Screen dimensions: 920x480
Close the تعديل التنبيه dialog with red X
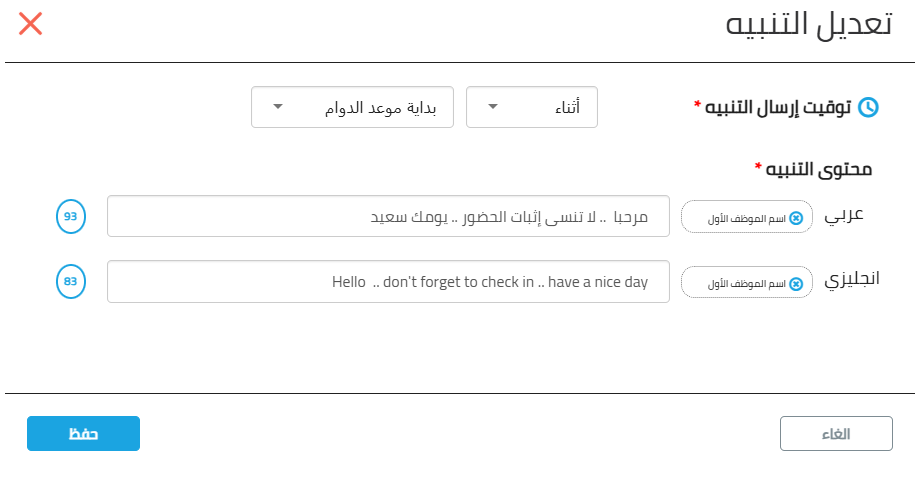coord(31,24)
